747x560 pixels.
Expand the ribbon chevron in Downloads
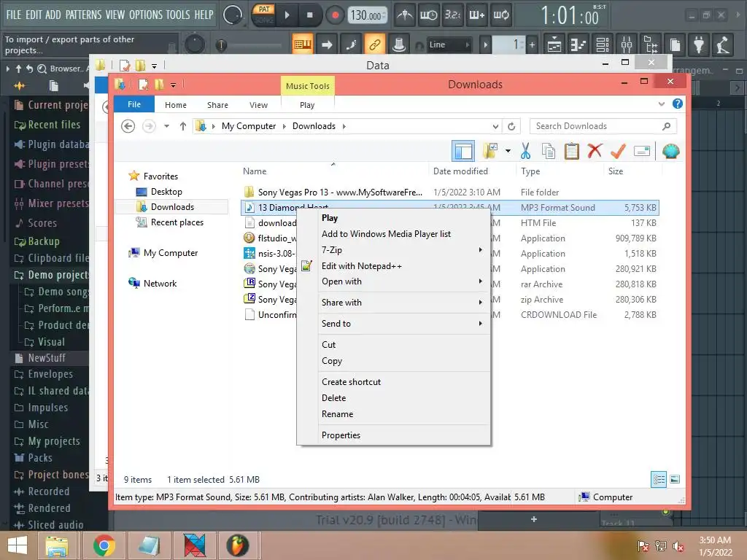pos(661,104)
